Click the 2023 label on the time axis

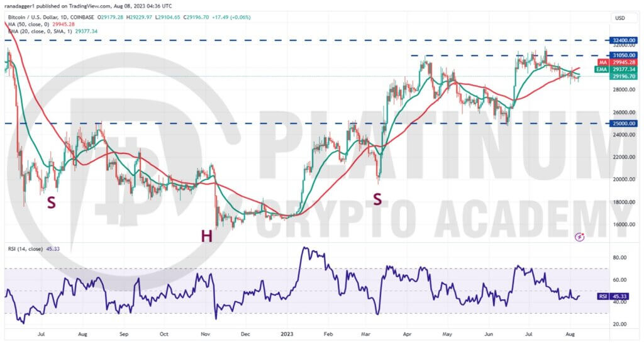click(x=287, y=334)
